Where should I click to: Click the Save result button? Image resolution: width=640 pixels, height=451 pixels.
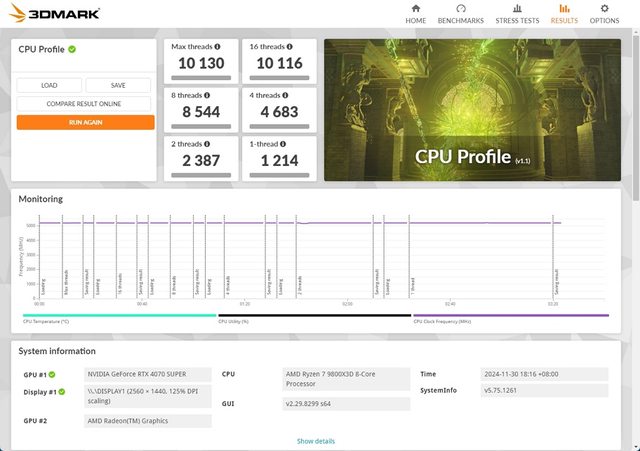pyautogui.click(x=118, y=85)
